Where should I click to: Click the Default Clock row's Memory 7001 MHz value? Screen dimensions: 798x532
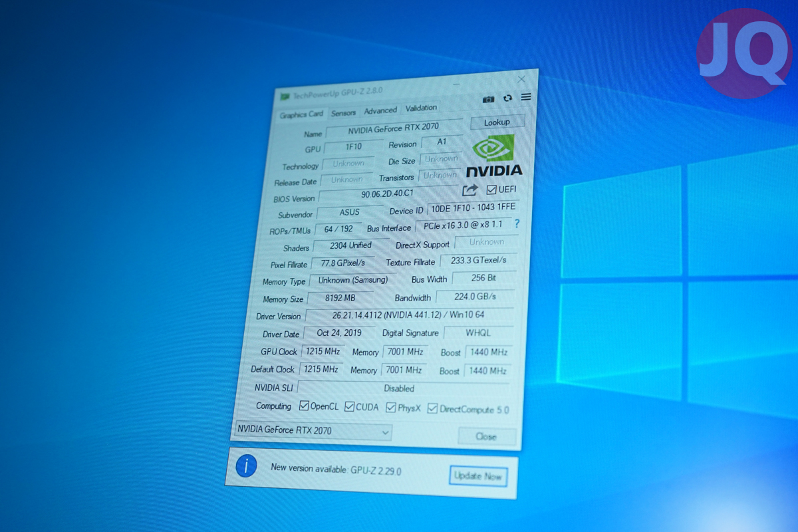pos(404,370)
